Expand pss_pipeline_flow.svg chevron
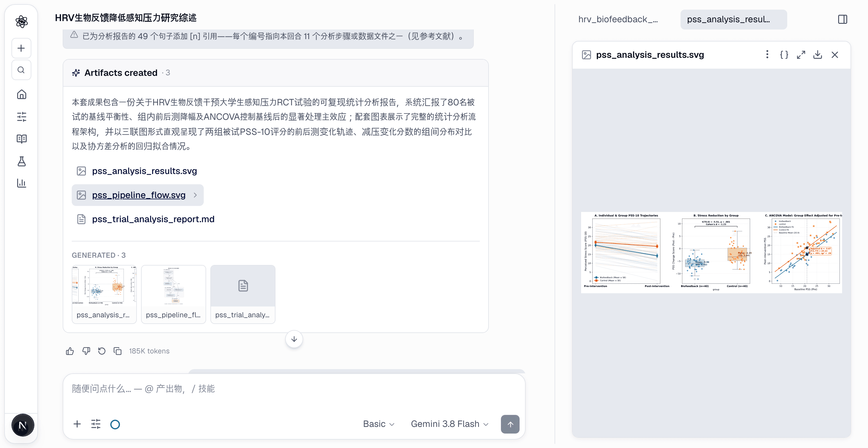This screenshot has width=868, height=448. [195, 195]
